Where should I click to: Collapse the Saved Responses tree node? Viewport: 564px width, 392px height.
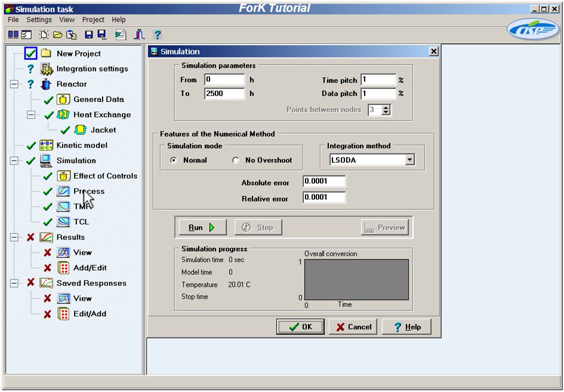(x=14, y=283)
